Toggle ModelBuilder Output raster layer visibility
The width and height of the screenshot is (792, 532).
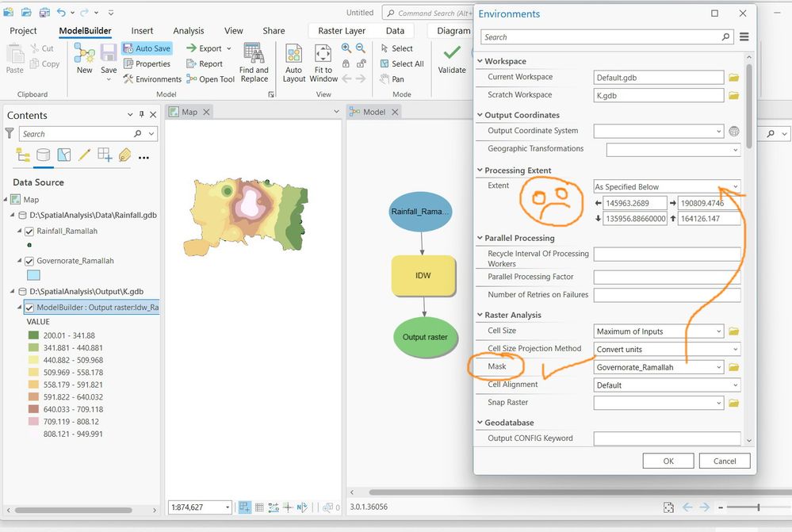(29, 308)
